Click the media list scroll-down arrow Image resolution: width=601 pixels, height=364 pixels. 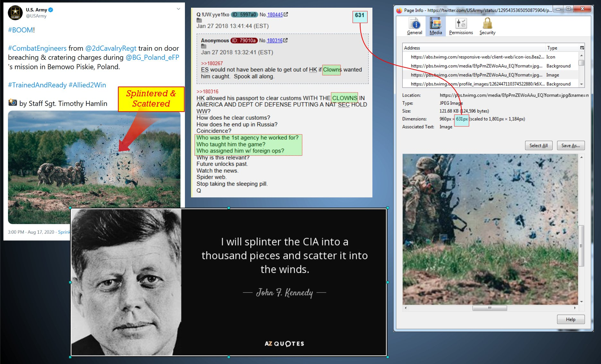click(581, 84)
